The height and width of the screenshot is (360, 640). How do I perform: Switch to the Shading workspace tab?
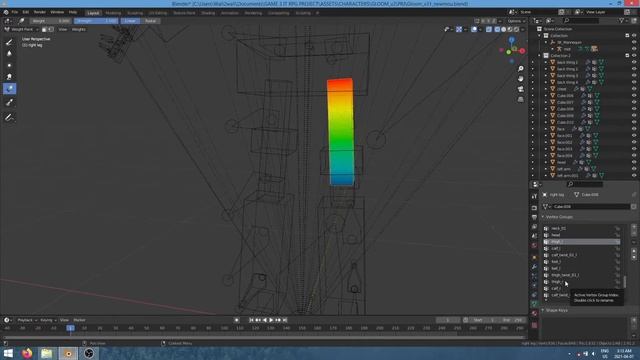tap(208, 13)
